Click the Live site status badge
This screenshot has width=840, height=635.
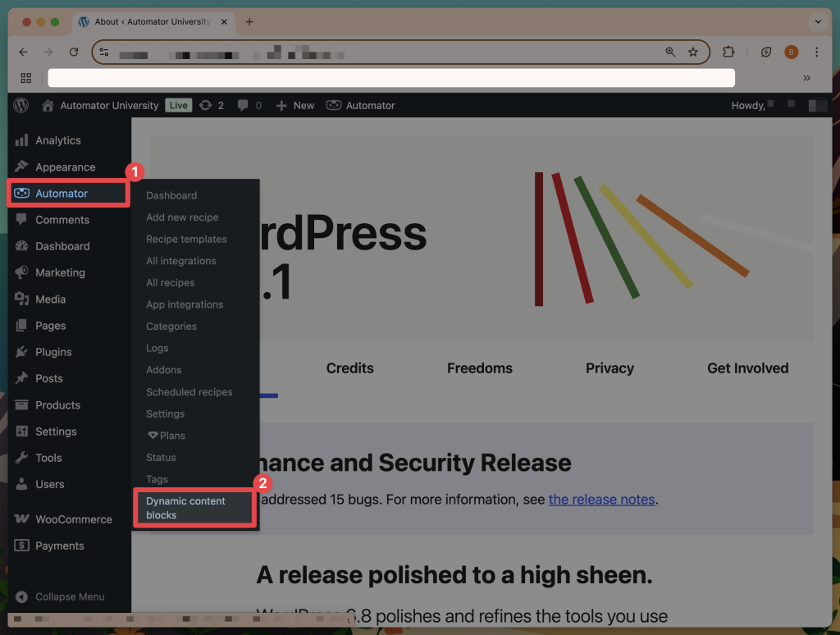point(178,105)
